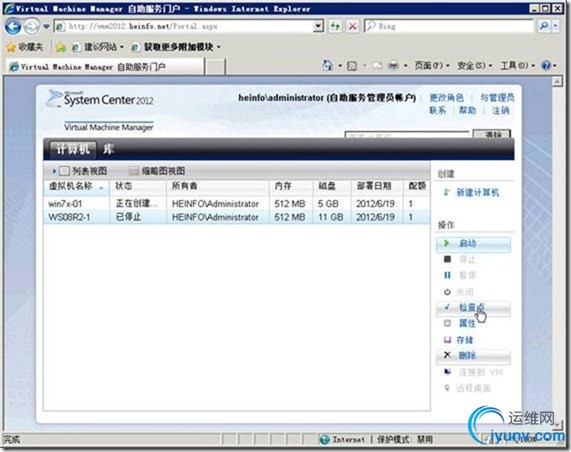Select the win7x-01 virtual machine row

(x=237, y=204)
